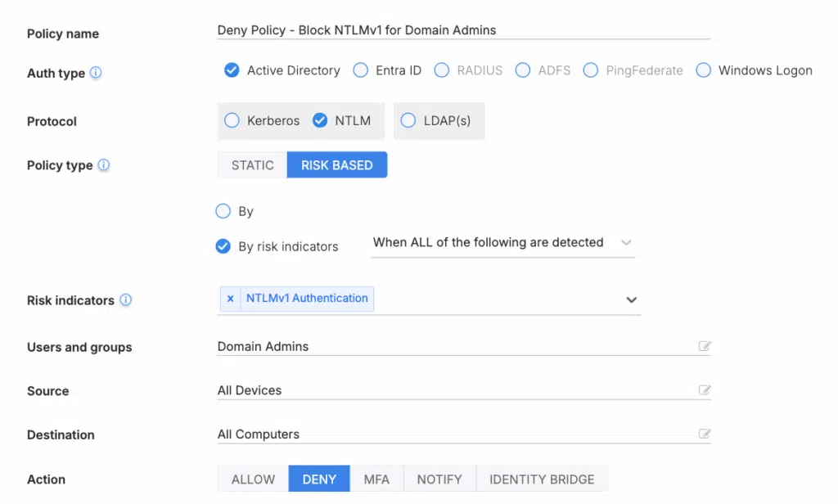Select the RISK BASED policy type
This screenshot has height=504, width=838.
tap(336, 165)
